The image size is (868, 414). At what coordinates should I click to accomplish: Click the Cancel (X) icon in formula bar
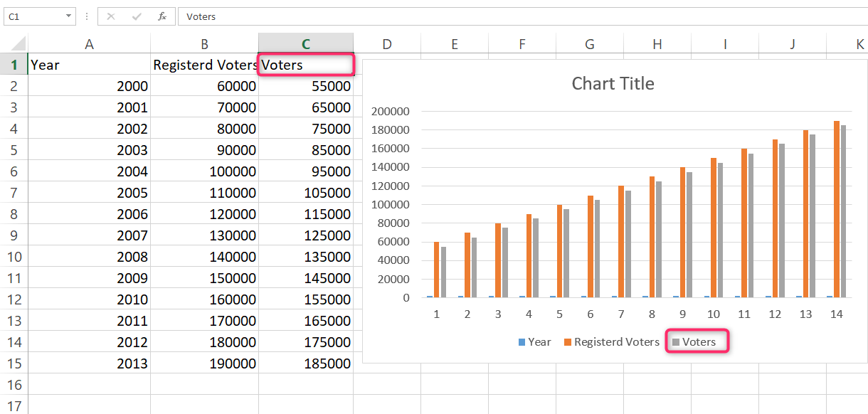pos(111,16)
